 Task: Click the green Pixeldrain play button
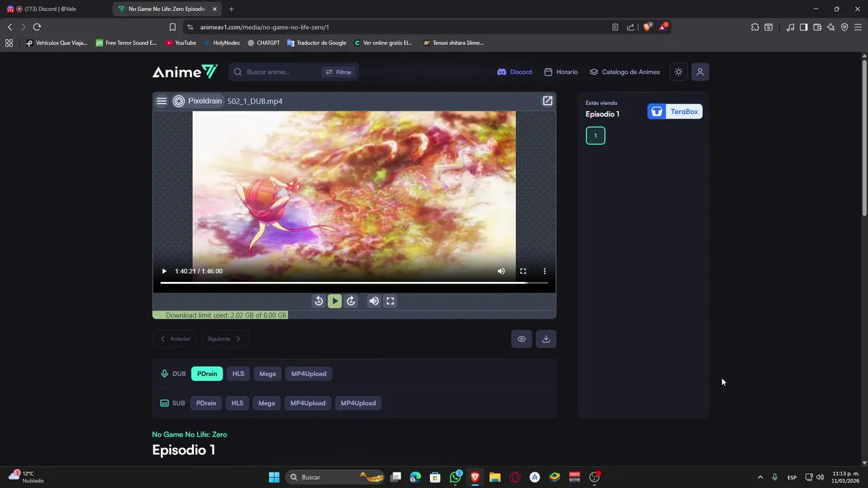click(334, 301)
